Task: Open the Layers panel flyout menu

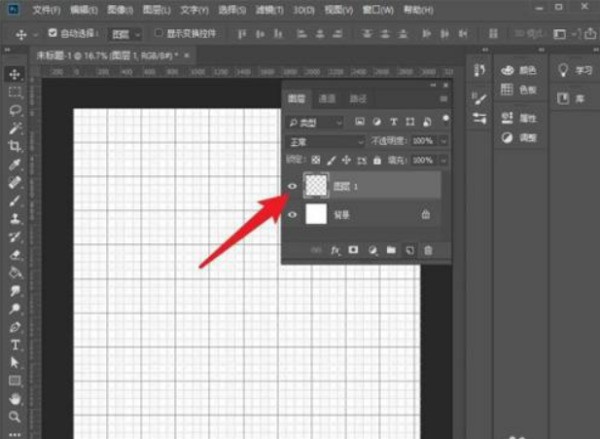Action: [444, 99]
